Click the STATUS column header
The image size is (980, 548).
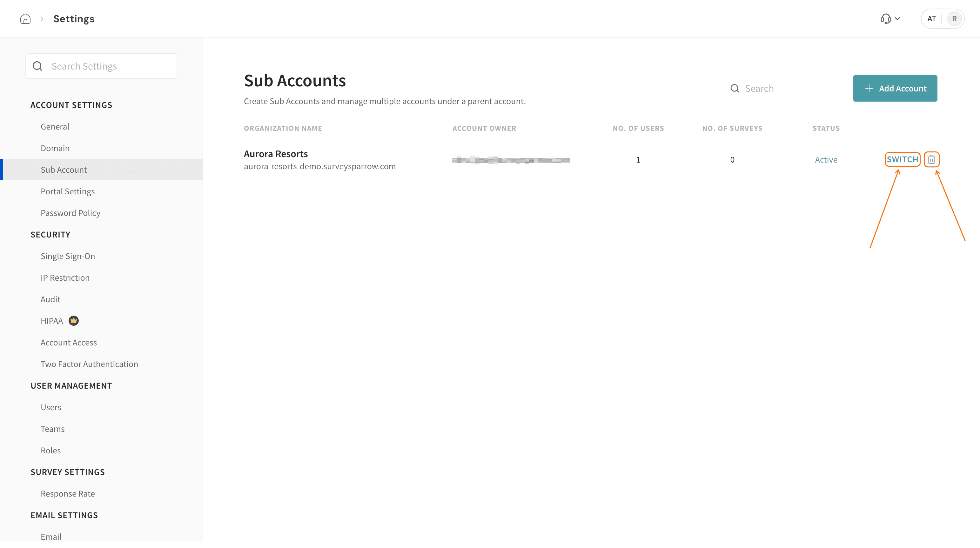(826, 129)
